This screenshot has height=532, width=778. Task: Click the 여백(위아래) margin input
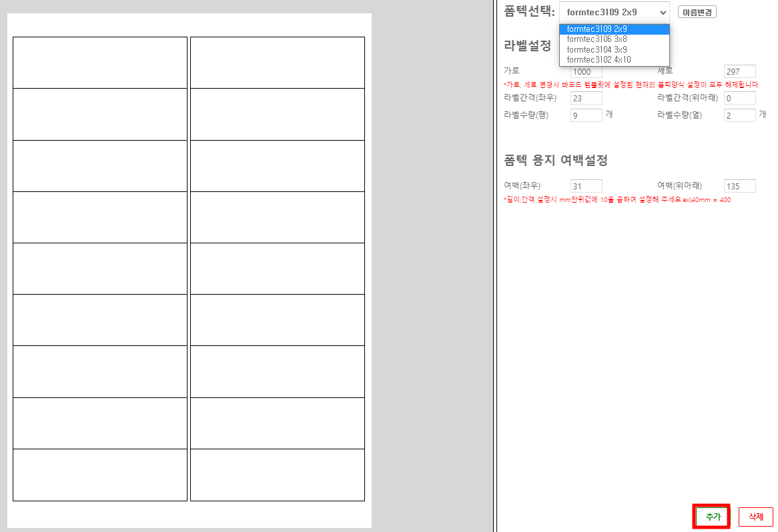coord(739,186)
